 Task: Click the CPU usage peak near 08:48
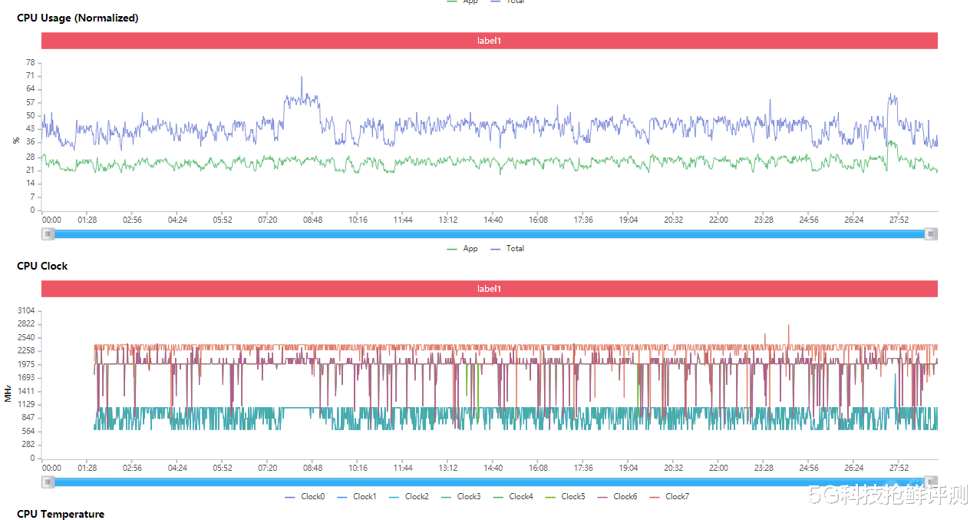click(302, 77)
